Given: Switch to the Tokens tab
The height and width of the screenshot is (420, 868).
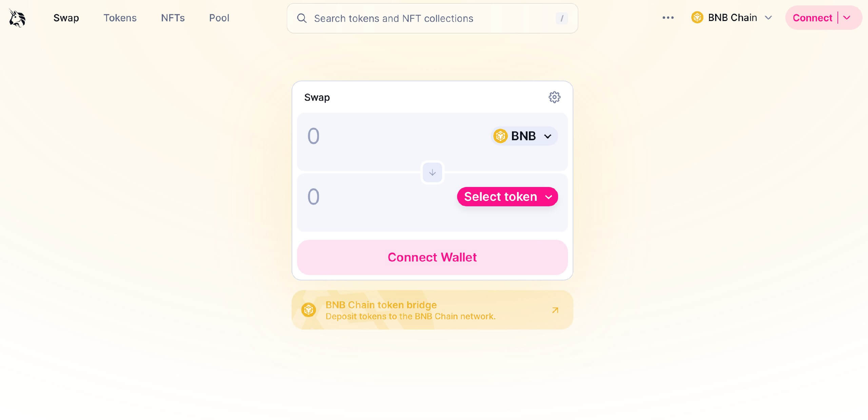Looking at the screenshot, I should tap(120, 18).
